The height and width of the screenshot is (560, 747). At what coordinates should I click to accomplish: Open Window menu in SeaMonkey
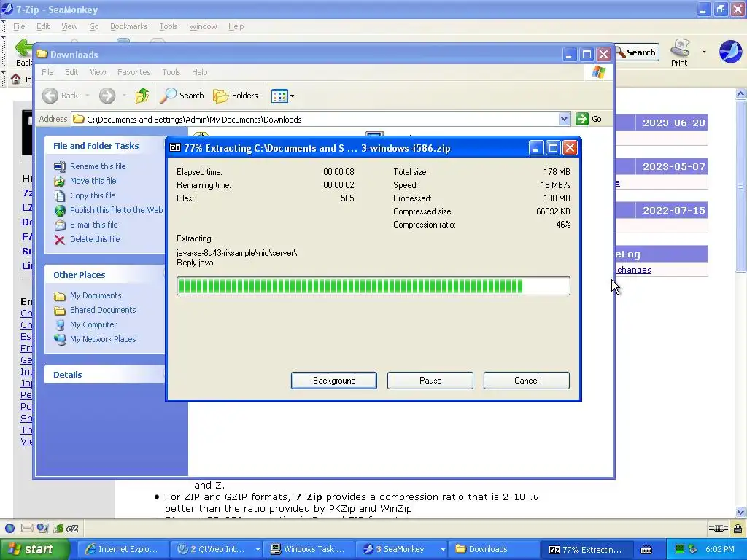click(x=203, y=26)
